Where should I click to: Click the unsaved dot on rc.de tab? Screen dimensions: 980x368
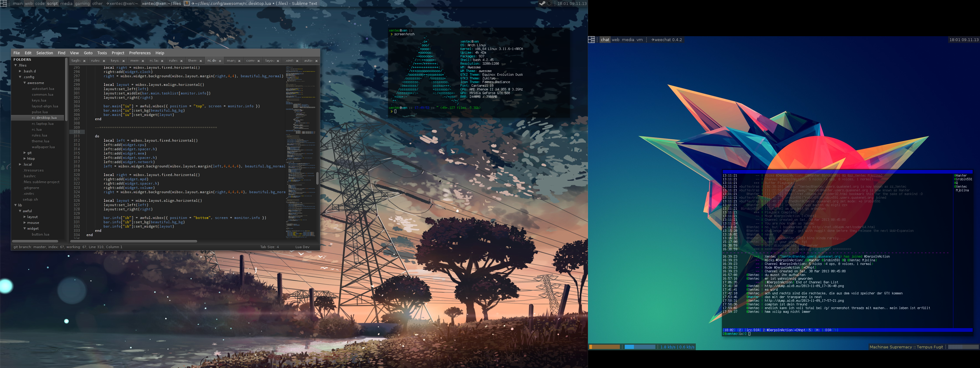pos(220,61)
